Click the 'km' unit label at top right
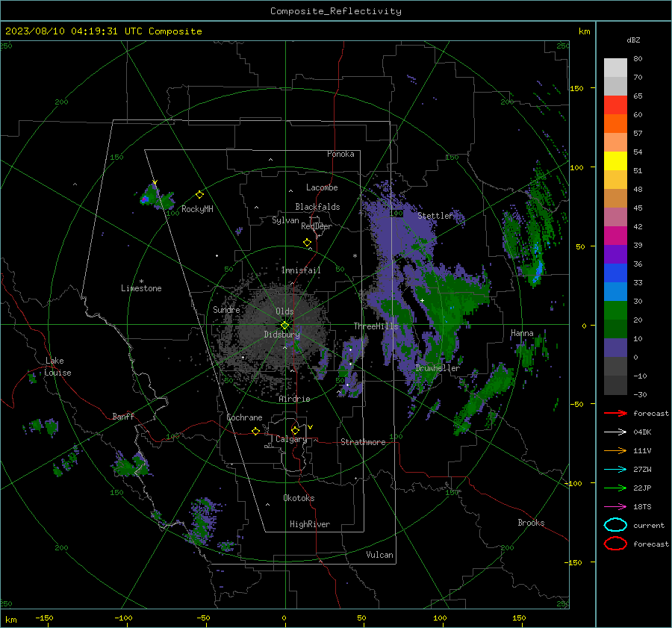The height and width of the screenshot is (628, 672). 584,31
